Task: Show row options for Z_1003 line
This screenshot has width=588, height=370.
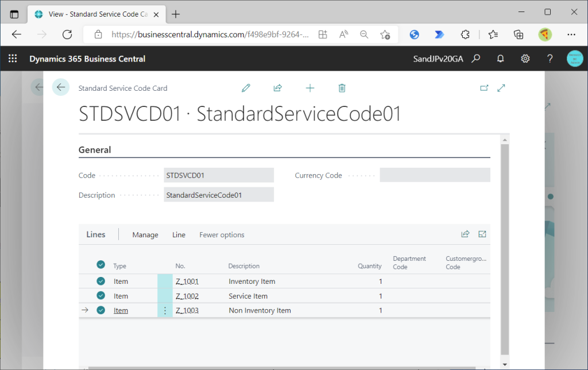Action: [165, 311]
